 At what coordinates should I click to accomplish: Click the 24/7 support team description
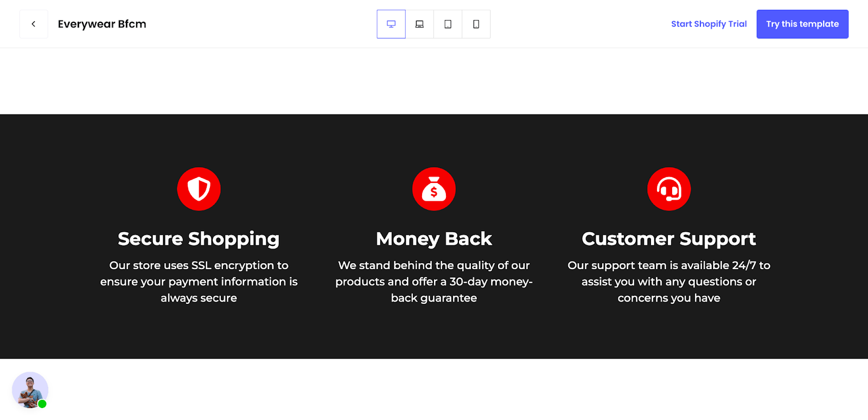669,282
